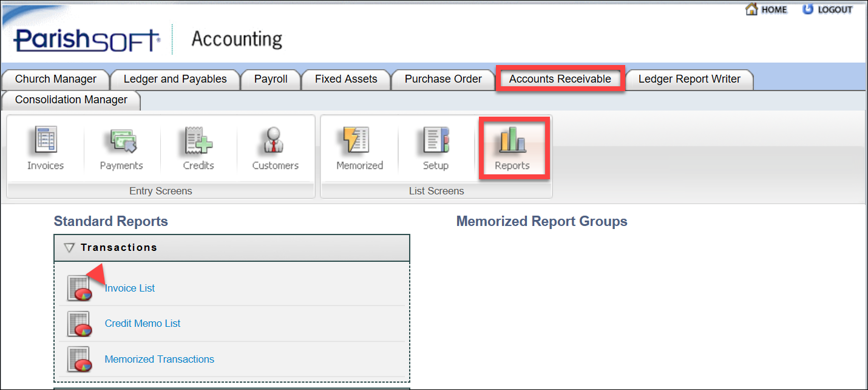Image resolution: width=868 pixels, height=390 pixels.
Task: Click the HOME link text
Action: (x=774, y=10)
